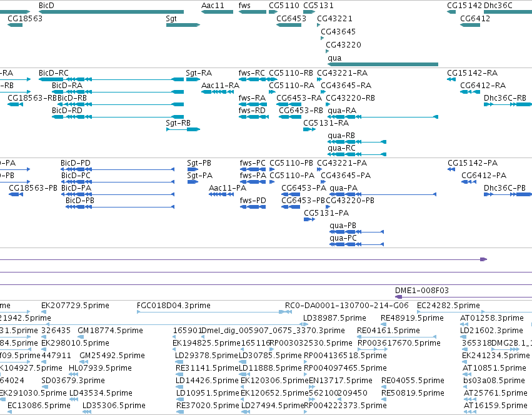Screen dimensions: 532x415
Task: Select protein feature qua-PA
Action: coord(383,194)
